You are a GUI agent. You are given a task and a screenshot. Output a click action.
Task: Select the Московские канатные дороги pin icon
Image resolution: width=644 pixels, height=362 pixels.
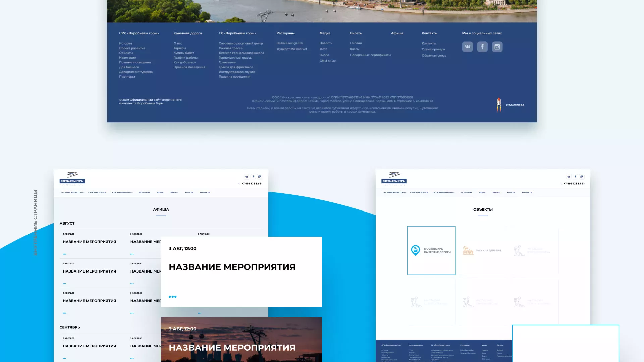click(x=416, y=250)
